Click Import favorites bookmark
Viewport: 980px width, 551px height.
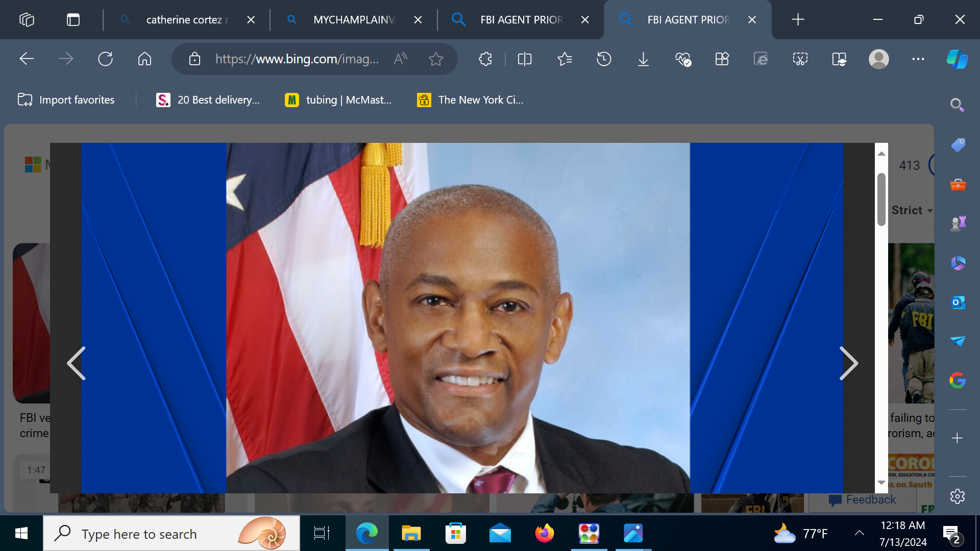click(66, 100)
